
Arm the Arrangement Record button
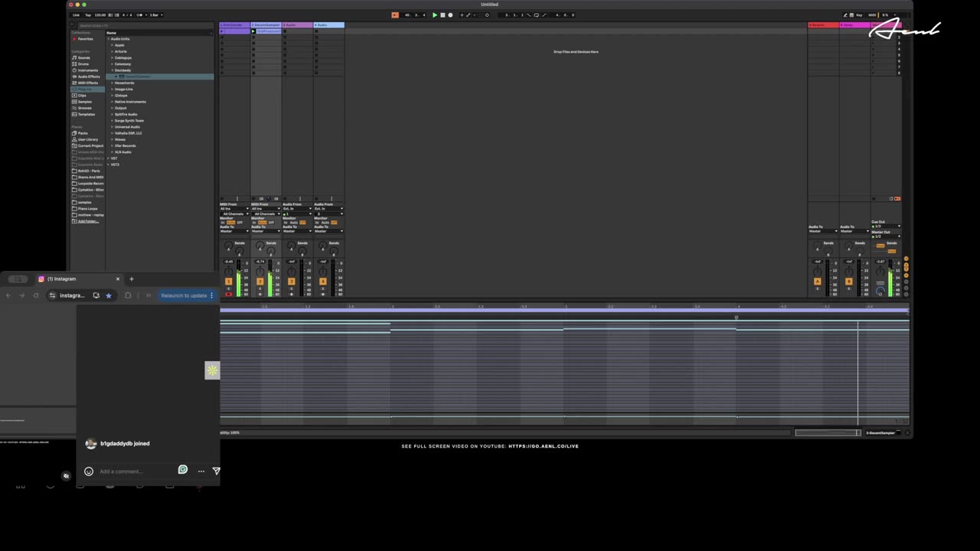click(x=450, y=15)
